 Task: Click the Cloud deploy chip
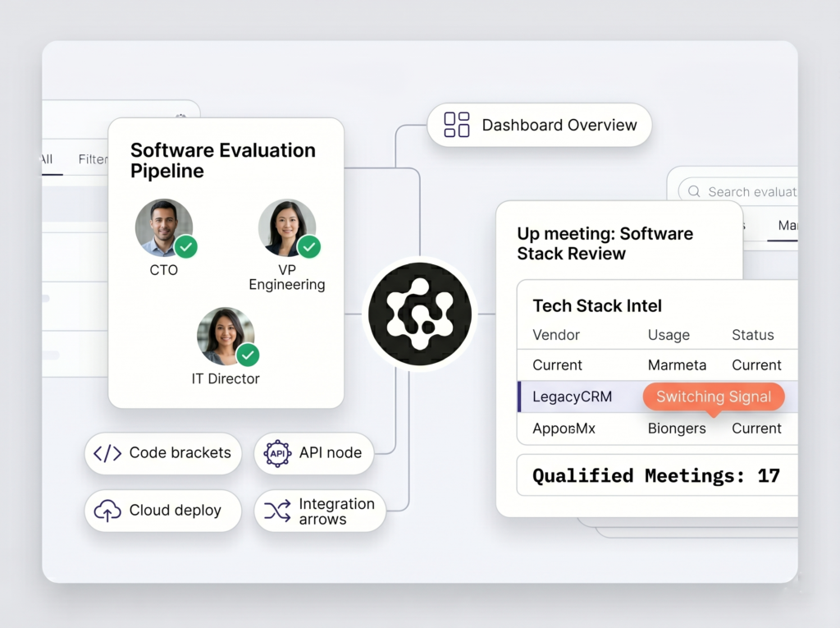coord(163,511)
